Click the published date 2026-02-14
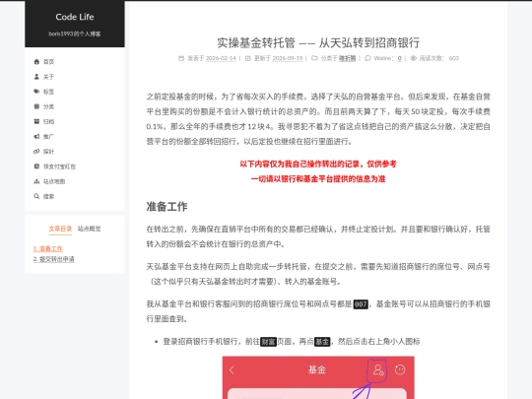The width and height of the screenshot is (532, 399). (221, 58)
